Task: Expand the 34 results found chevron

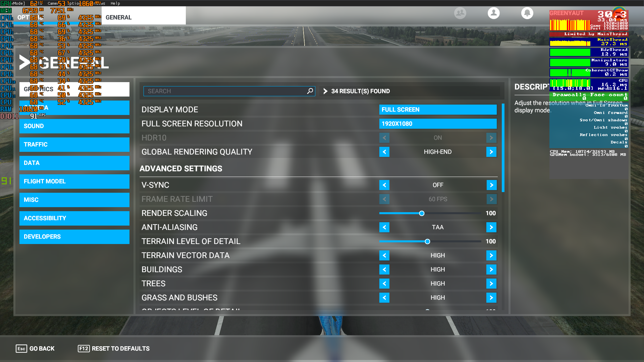Action: 325,91
